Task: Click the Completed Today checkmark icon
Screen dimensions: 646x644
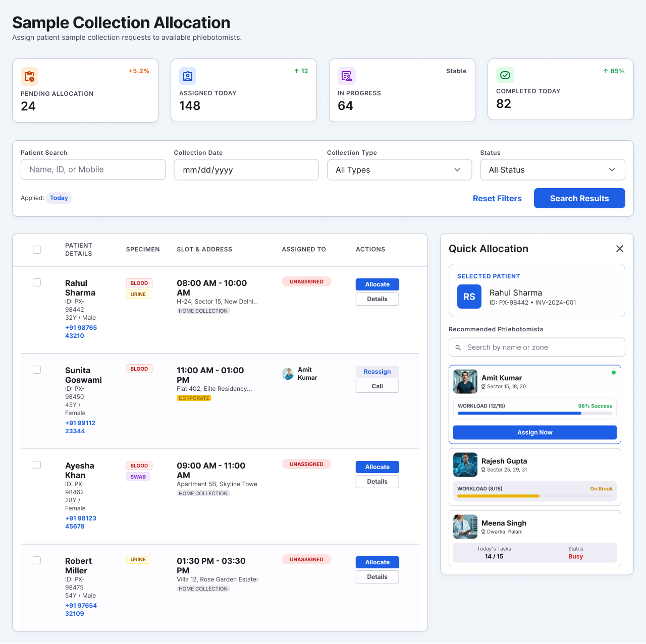Action: [505, 75]
